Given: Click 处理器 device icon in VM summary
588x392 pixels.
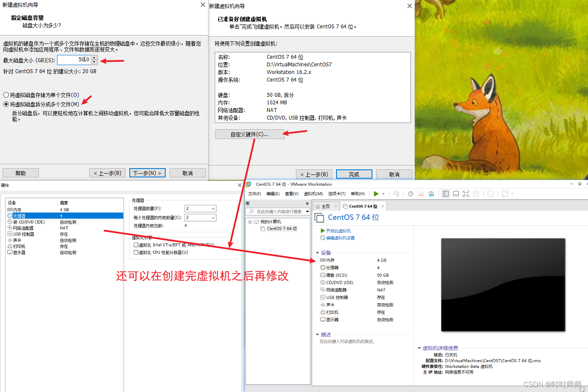Looking at the screenshot, I should (x=323, y=268).
